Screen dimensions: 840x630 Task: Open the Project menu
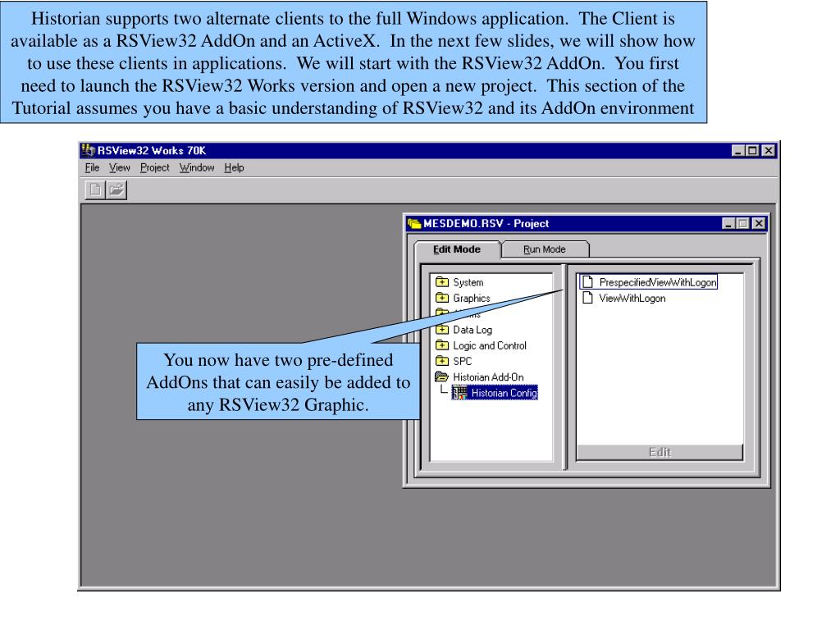coord(155,167)
